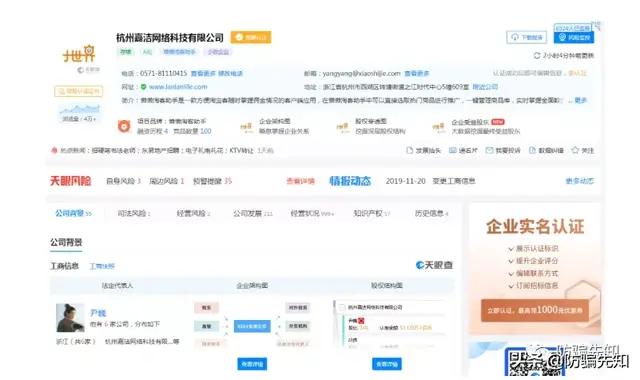Toggle the 关注 star follow icon
The height and width of the screenshot is (380, 640).
(575, 150)
